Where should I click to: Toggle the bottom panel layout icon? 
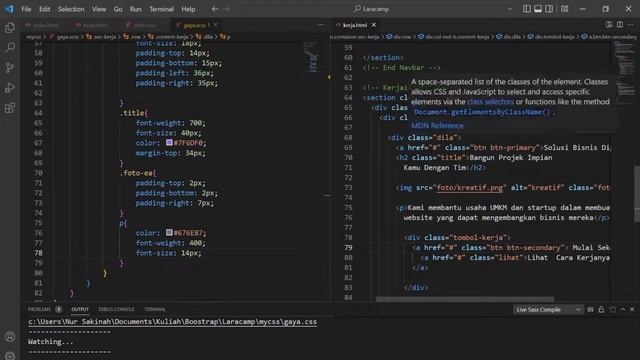tap(538, 9)
